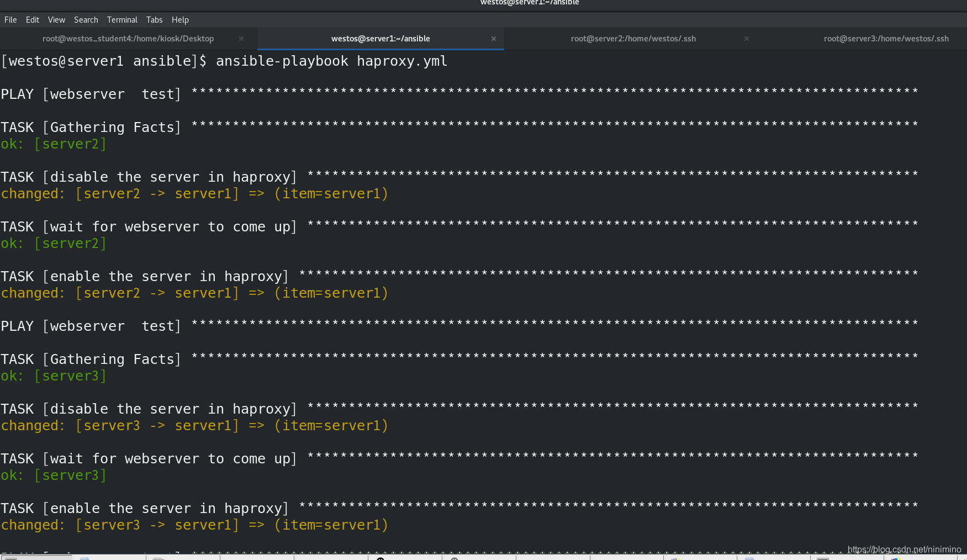Switch to root@westos_student4 Desktop tab

[x=128, y=39]
